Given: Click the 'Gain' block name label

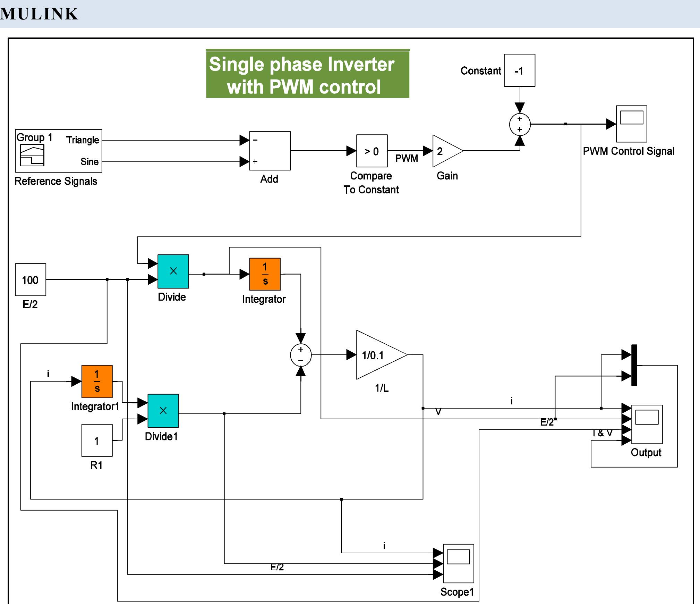Looking at the screenshot, I should [447, 176].
